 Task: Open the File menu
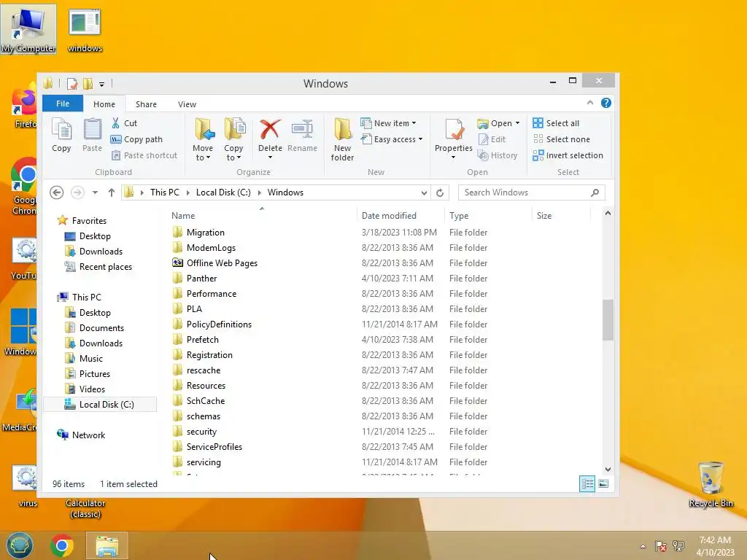coord(63,104)
